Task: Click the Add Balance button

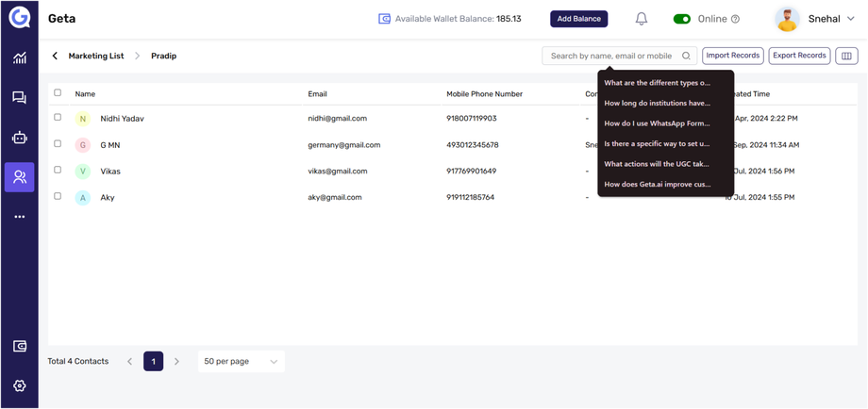Action: (579, 19)
